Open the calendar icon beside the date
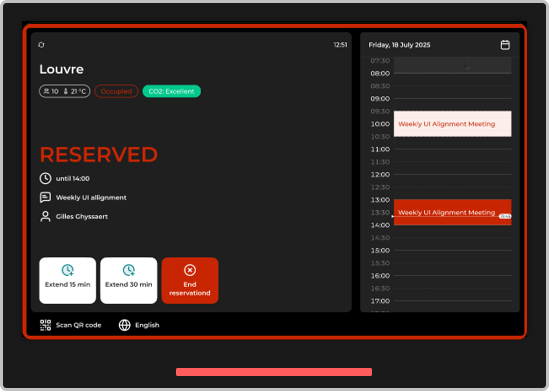 505,45
